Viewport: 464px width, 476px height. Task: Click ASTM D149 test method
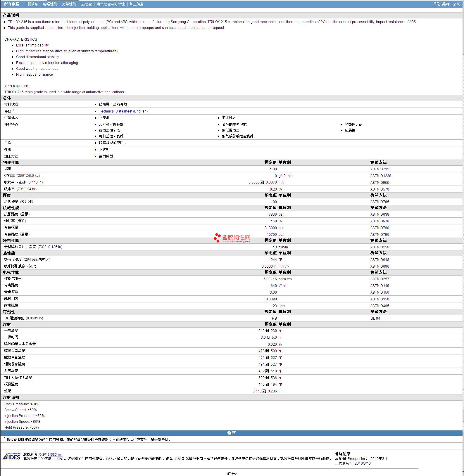coord(380,286)
